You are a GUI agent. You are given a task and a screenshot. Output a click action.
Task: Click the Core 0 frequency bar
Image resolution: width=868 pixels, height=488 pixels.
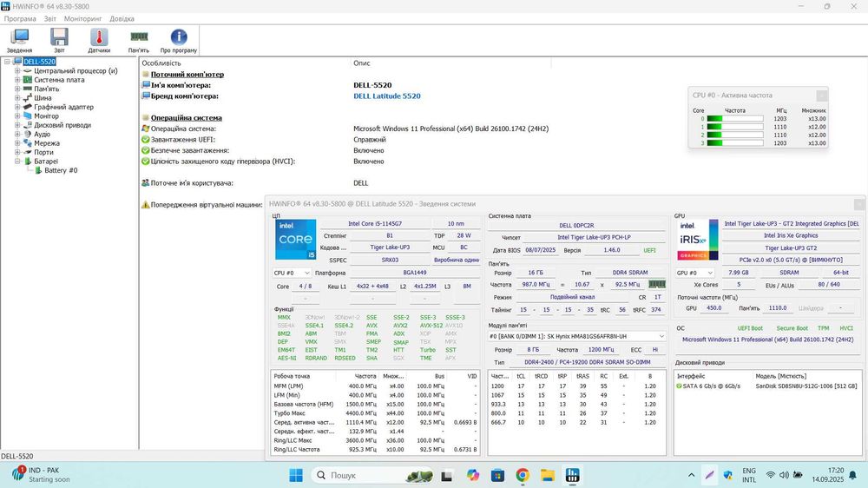pos(734,119)
